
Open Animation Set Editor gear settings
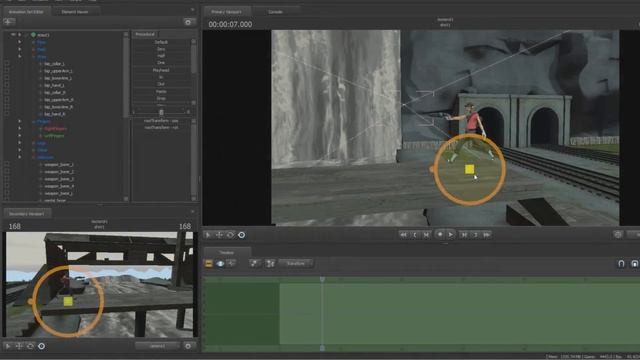(x=188, y=22)
